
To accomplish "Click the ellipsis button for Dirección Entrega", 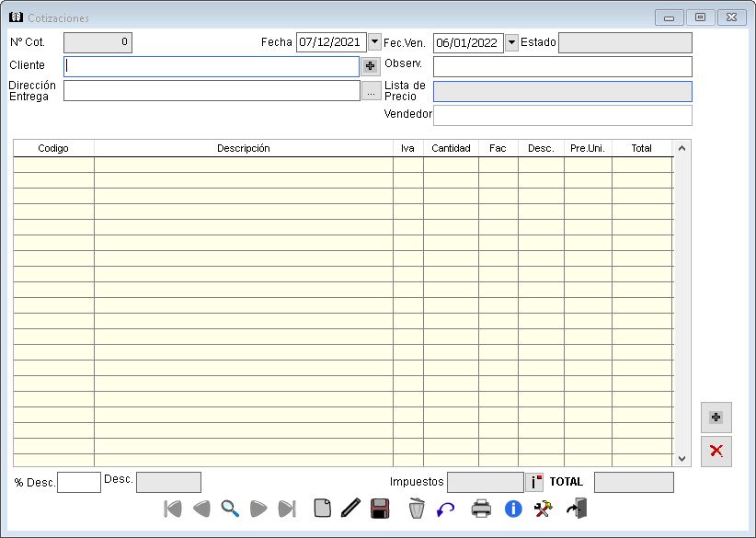I will 370,91.
